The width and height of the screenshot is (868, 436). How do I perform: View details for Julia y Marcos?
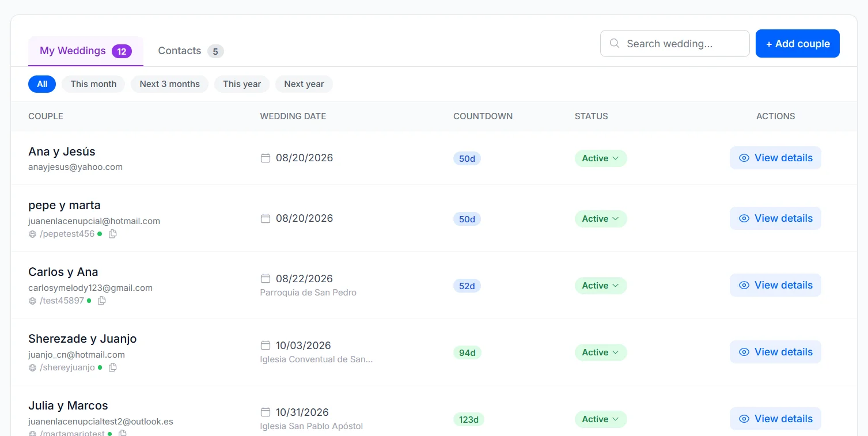[775, 419]
